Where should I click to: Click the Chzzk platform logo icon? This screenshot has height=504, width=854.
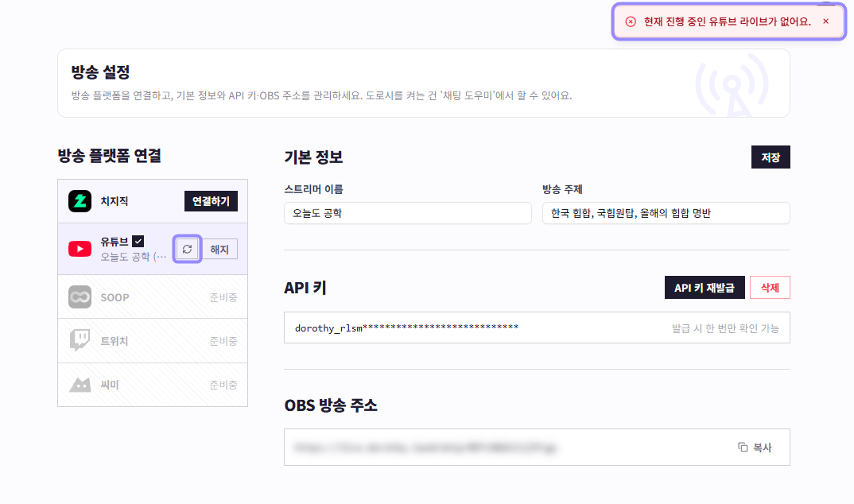click(80, 201)
